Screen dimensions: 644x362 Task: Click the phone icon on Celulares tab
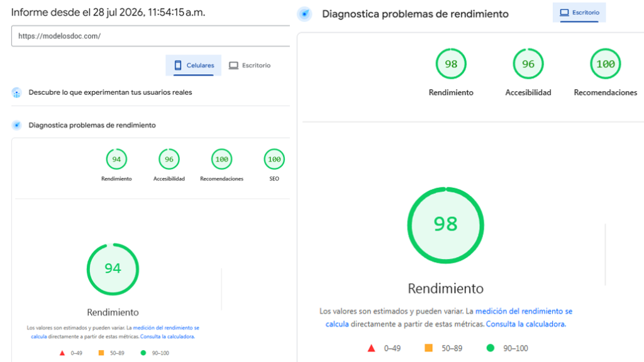(x=178, y=65)
